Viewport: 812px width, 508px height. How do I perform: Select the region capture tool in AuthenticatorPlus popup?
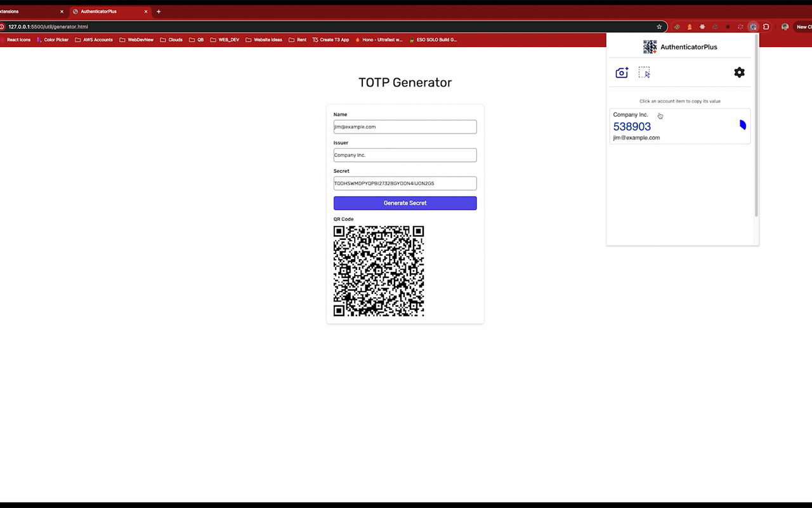(645, 72)
